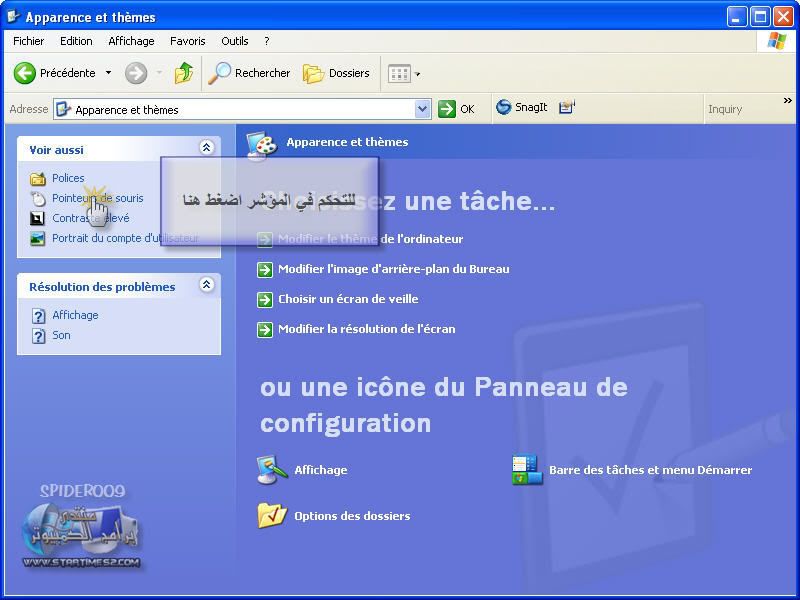Image resolution: width=800 pixels, height=600 pixels.
Task: Open the Affichage menu
Action: coord(131,41)
